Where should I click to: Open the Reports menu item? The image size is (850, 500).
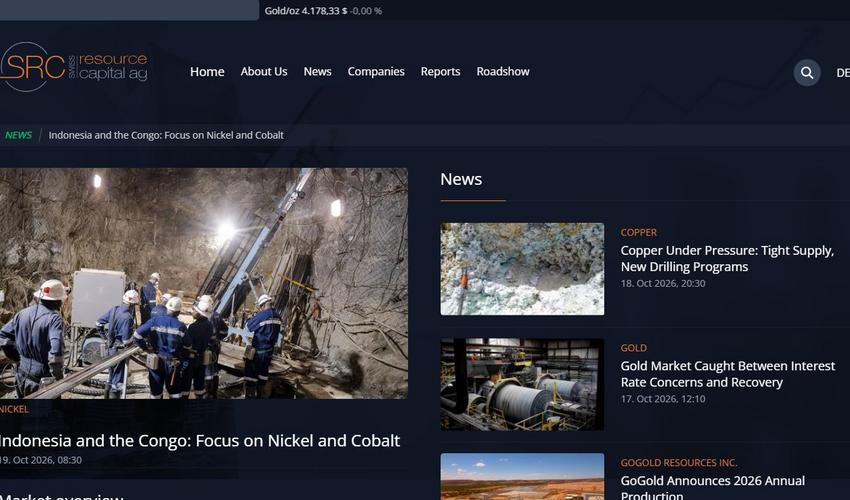(440, 72)
